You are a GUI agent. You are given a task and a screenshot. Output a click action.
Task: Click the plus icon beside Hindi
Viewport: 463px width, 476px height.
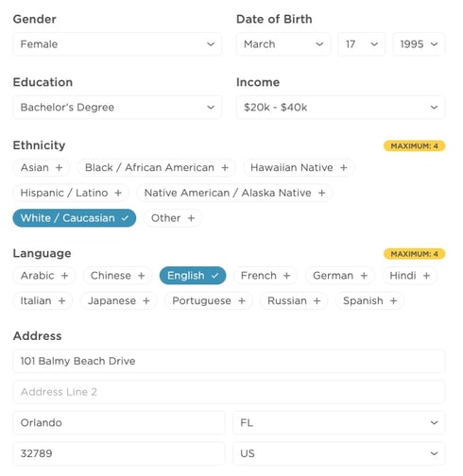[x=426, y=276]
